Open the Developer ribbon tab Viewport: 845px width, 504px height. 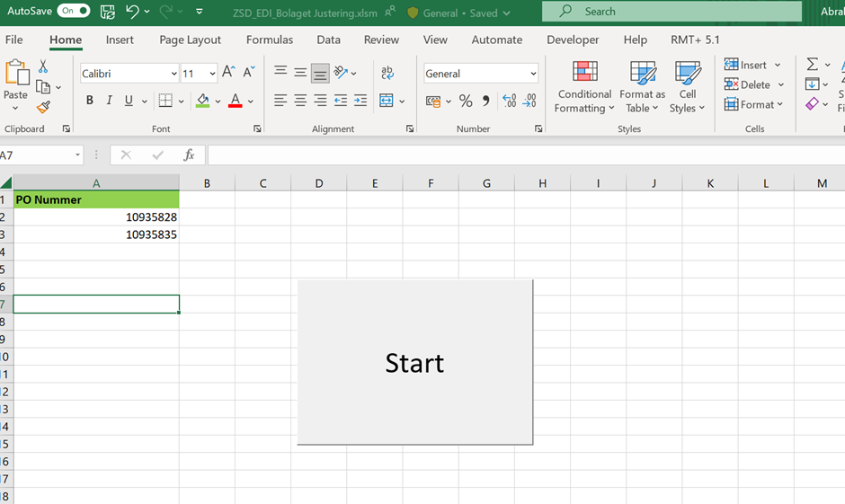573,40
